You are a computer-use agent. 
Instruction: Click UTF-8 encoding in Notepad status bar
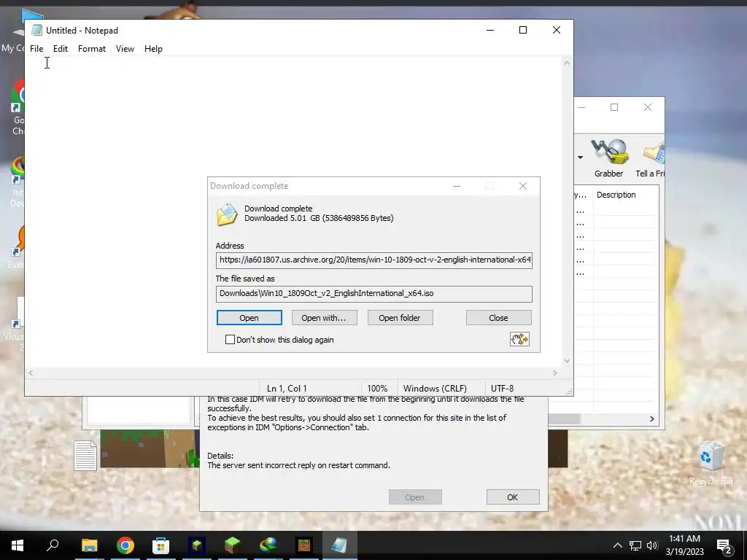502,389
